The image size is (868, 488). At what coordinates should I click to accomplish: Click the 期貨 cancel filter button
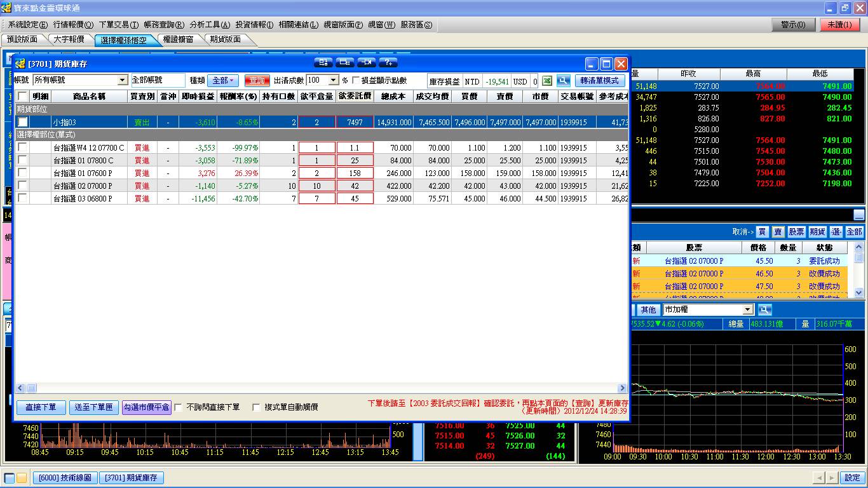pos(817,232)
